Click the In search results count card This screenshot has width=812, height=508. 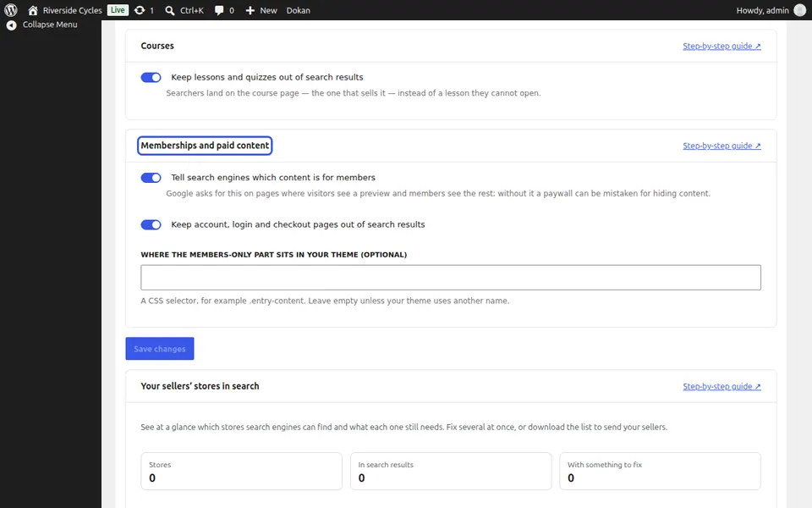pos(451,472)
